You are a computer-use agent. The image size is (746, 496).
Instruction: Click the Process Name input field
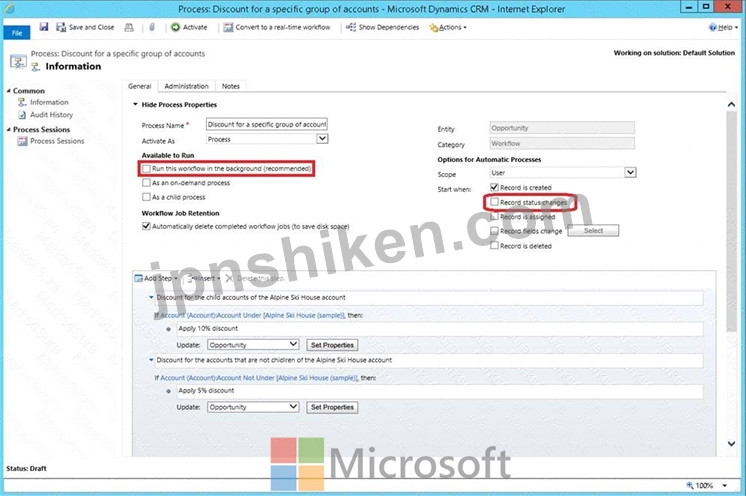[267, 124]
